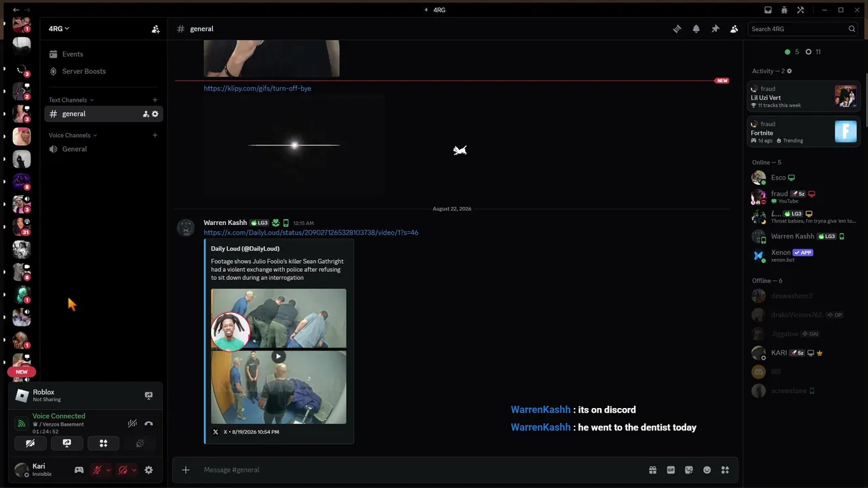Open notification settings bell icon
The image size is (868, 488).
tap(696, 28)
